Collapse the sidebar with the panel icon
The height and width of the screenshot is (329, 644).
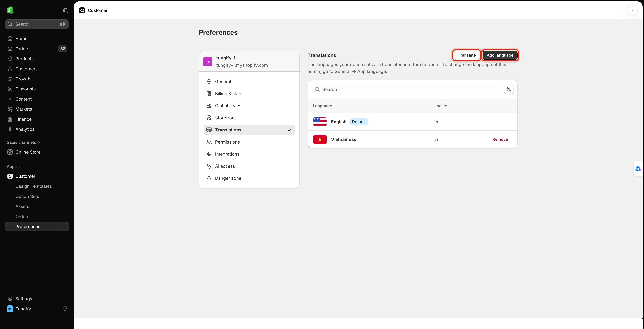(x=66, y=11)
